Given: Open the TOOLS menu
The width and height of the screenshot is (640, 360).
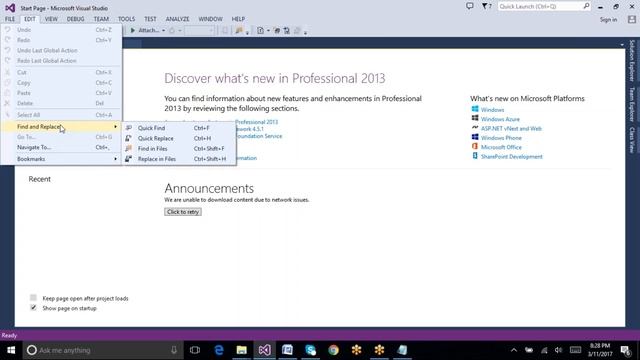Looking at the screenshot, I should coord(126,19).
